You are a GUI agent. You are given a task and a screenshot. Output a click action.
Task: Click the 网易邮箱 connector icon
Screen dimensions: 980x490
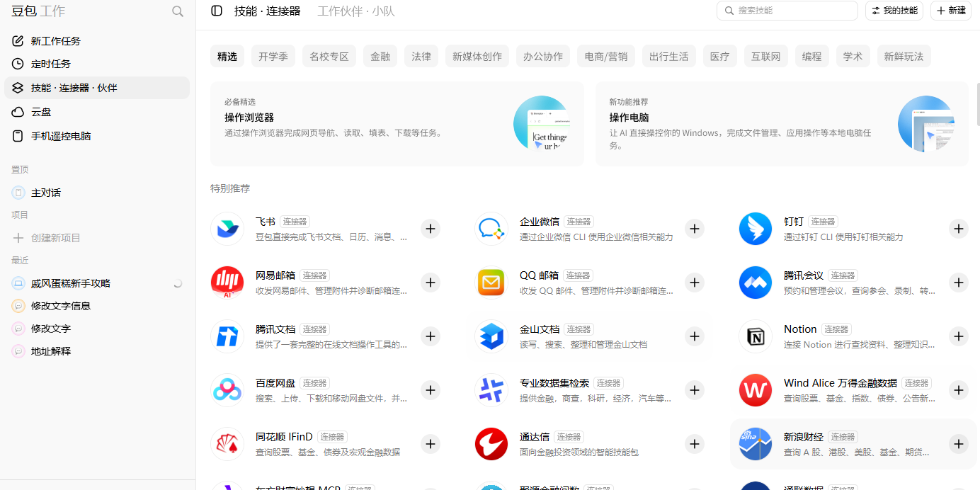tap(227, 283)
